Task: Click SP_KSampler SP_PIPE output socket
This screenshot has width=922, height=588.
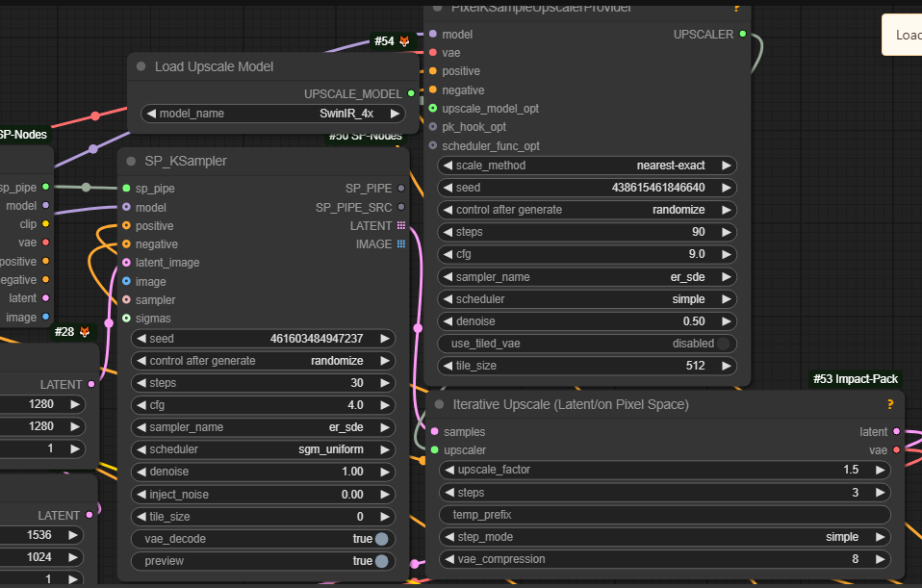Action: click(401, 189)
